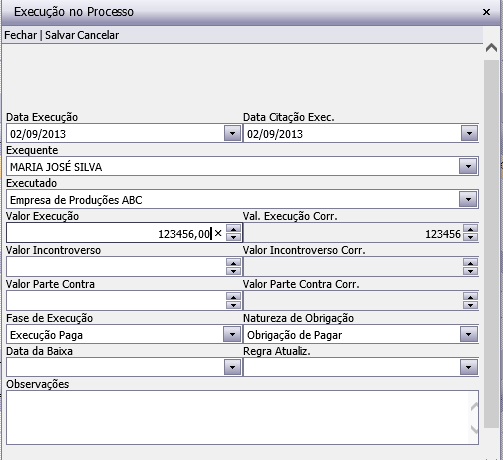Click the vertical scrollbar up arrow
Image resolution: width=503 pixels, height=460 pixels.
(491, 48)
